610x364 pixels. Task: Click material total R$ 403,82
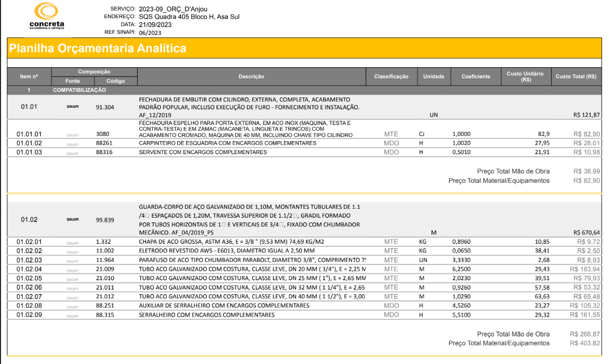point(585,343)
